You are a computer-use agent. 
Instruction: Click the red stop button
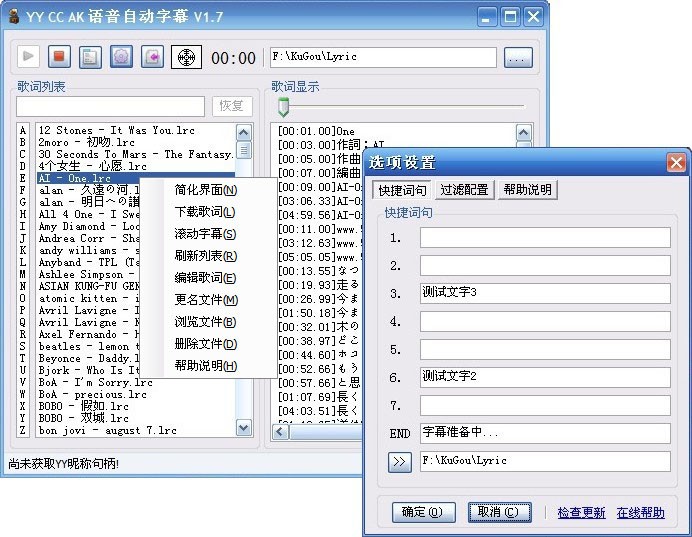click(59, 56)
